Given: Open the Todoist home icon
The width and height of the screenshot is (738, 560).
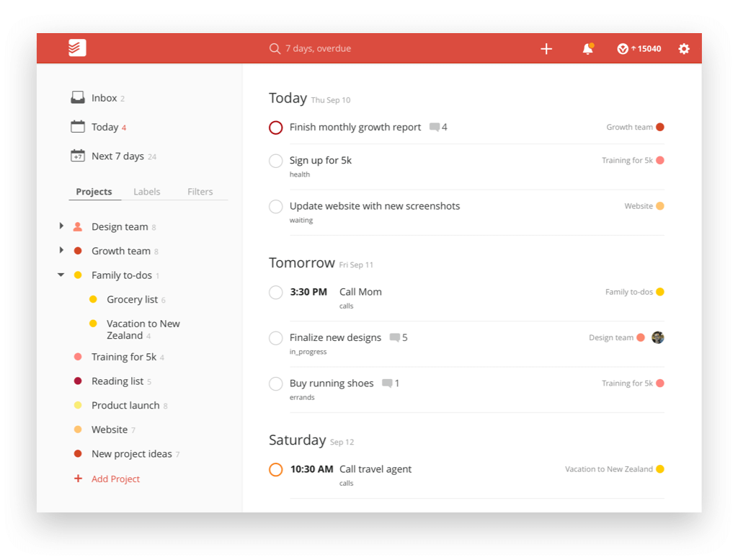Looking at the screenshot, I should 77,48.
